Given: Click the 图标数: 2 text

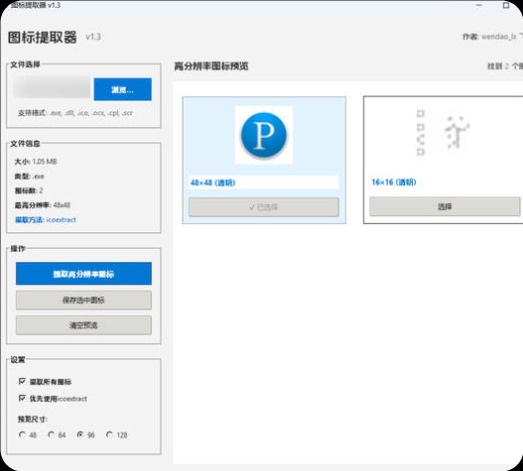Looking at the screenshot, I should click(x=29, y=190).
